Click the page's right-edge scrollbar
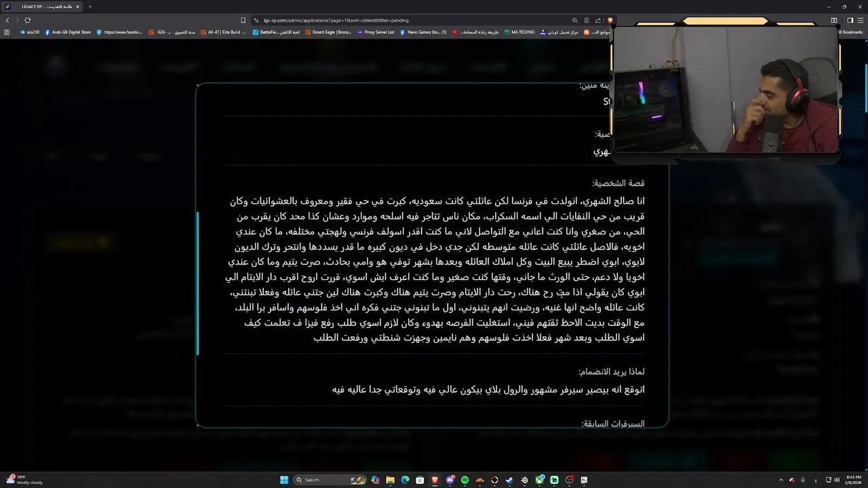 tap(865, 88)
